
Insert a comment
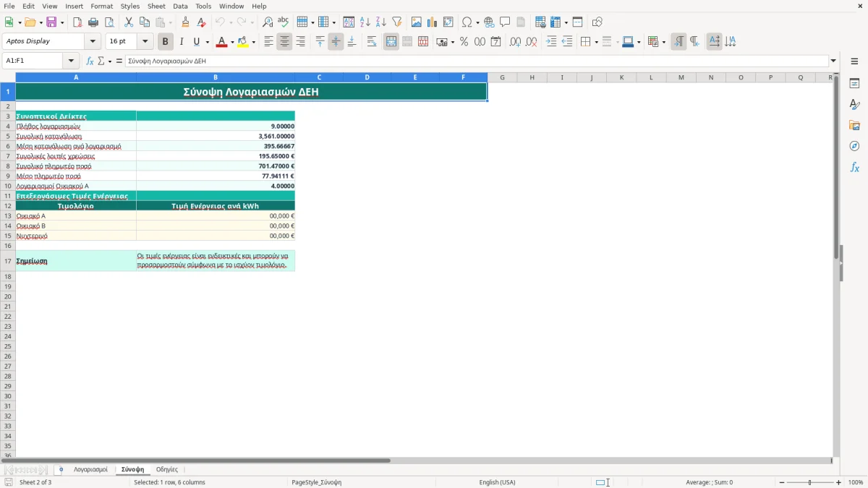(x=505, y=22)
